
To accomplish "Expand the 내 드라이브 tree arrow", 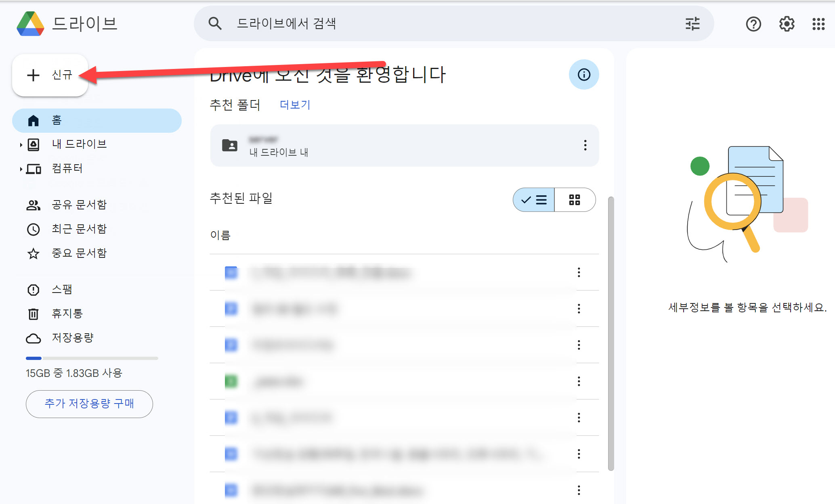I will pos(21,144).
